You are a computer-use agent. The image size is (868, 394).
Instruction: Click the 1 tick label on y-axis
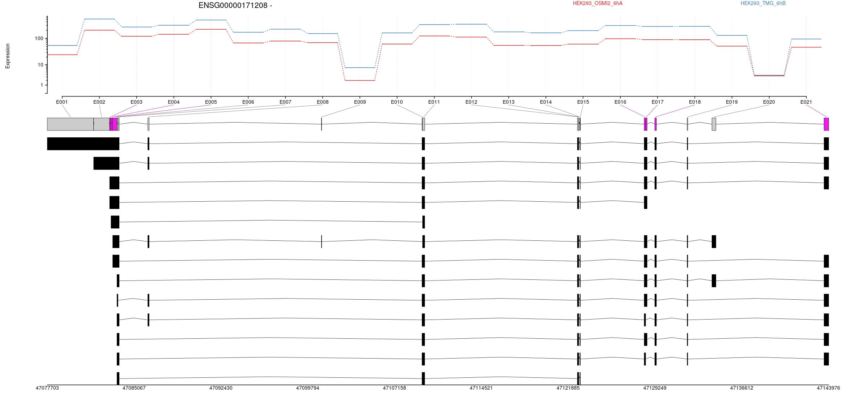tap(42, 85)
